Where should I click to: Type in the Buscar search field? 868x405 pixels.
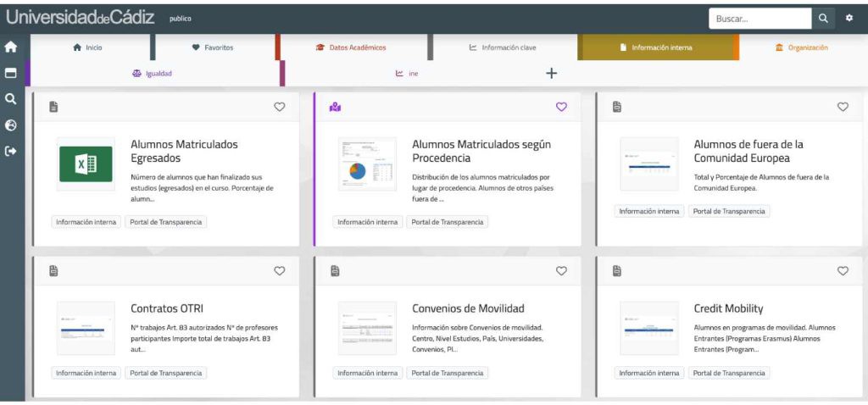[759, 19]
